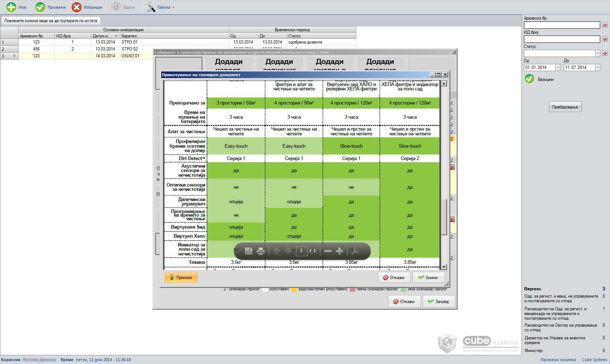610x364 pixels.
Task: Sort by Датум column header
Action: coord(105,36)
